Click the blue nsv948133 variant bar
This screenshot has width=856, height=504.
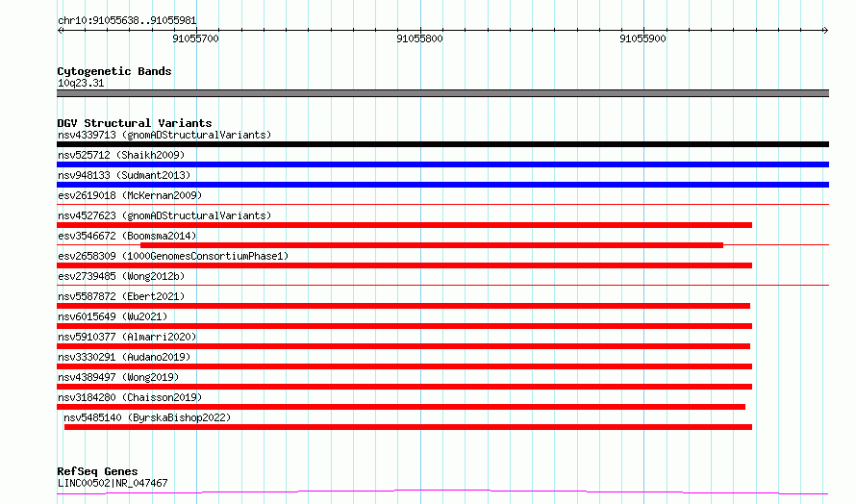pyautogui.click(x=442, y=185)
